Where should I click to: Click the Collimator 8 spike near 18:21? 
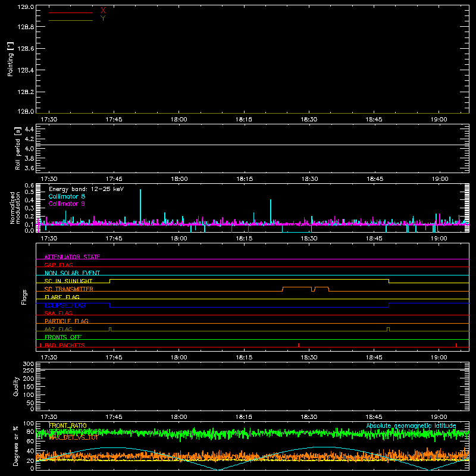pyautogui.click(x=271, y=212)
